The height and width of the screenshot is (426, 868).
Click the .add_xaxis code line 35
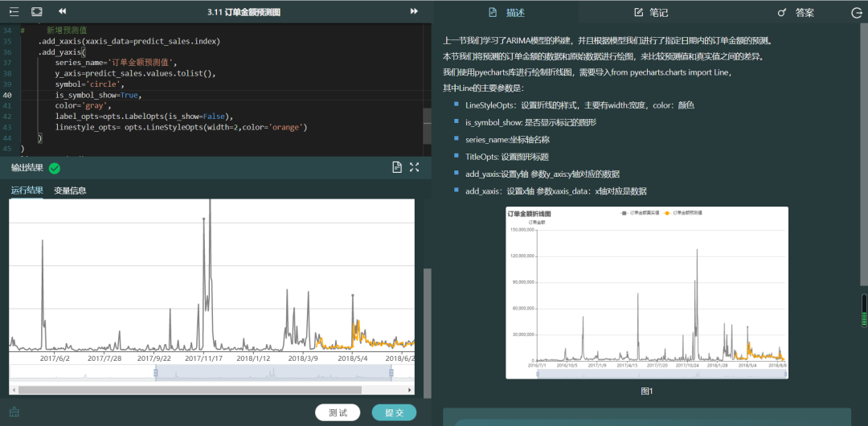click(x=129, y=42)
